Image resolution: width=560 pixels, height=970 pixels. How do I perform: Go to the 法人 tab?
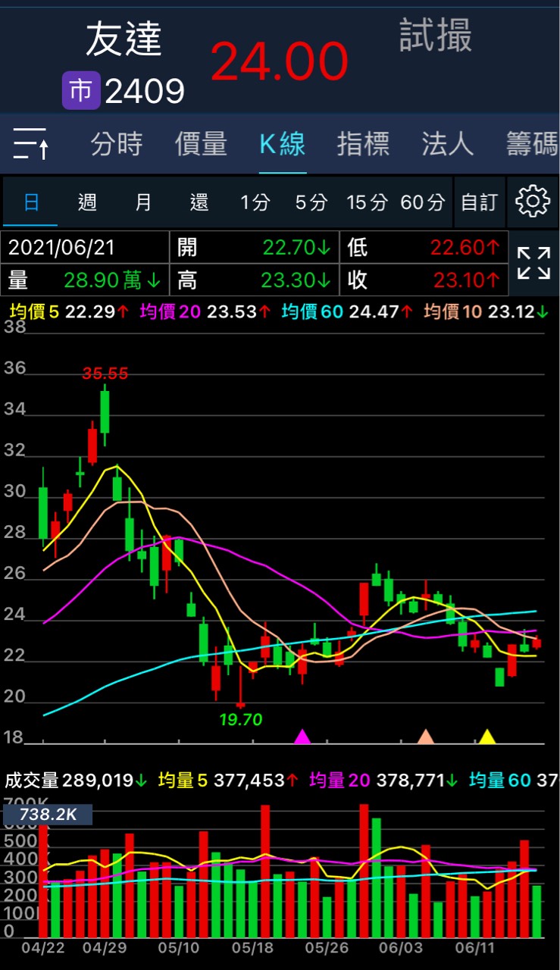coord(447,143)
